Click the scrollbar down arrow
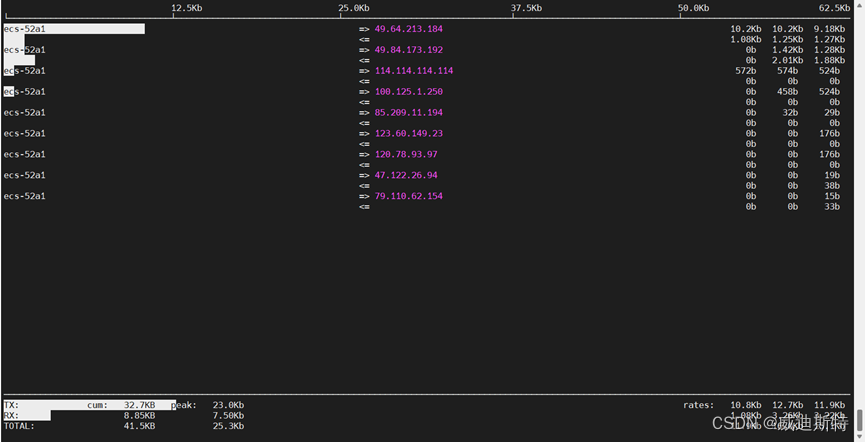The height and width of the screenshot is (442, 865). [x=859, y=438]
